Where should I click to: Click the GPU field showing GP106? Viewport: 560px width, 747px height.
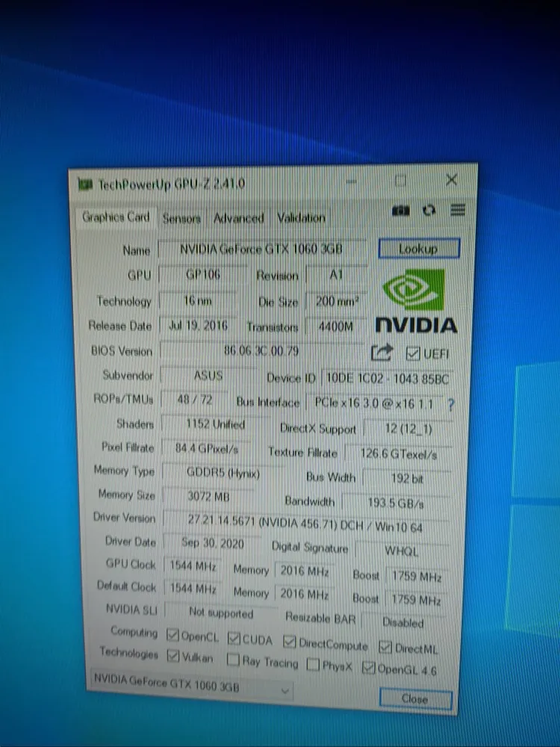pyautogui.click(x=203, y=274)
